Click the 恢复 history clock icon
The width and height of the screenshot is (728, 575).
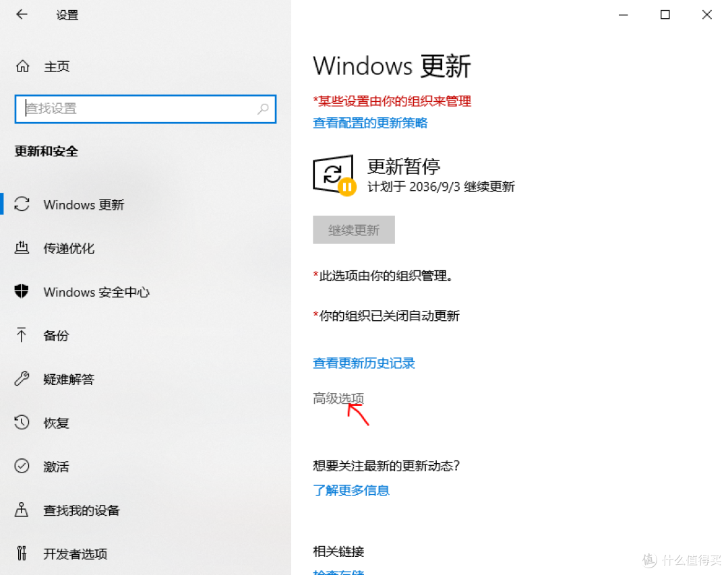[22, 422]
